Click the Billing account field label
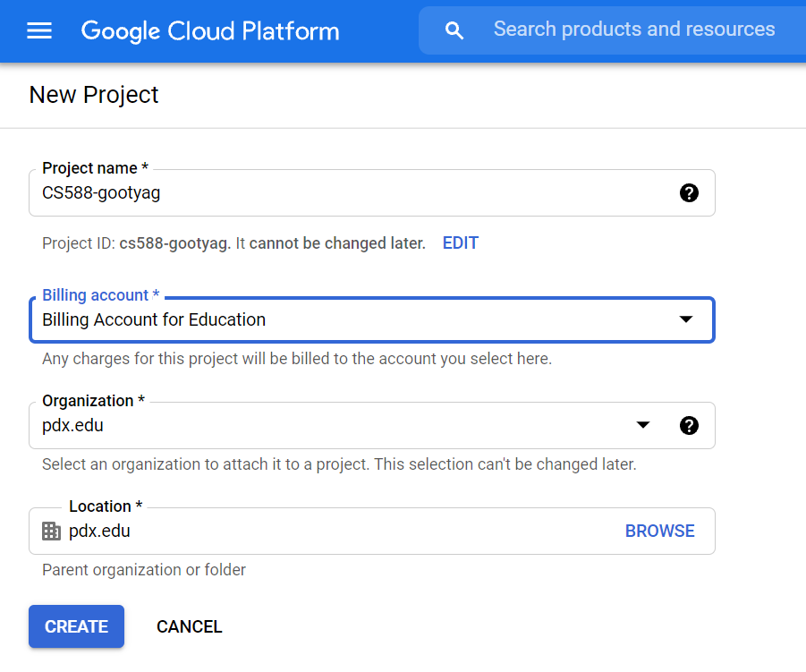Viewport: 806px width, 672px height. (100, 295)
